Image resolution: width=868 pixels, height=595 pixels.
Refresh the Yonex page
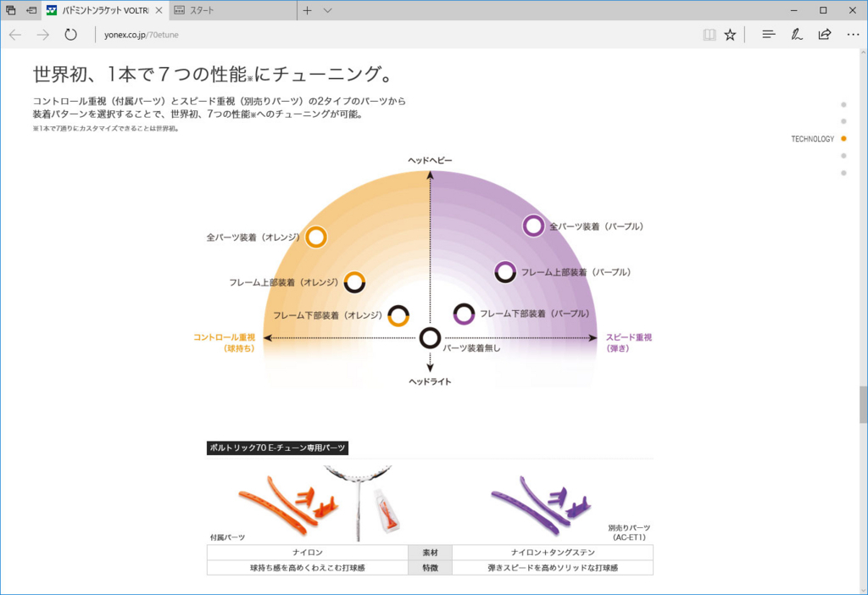(70, 35)
